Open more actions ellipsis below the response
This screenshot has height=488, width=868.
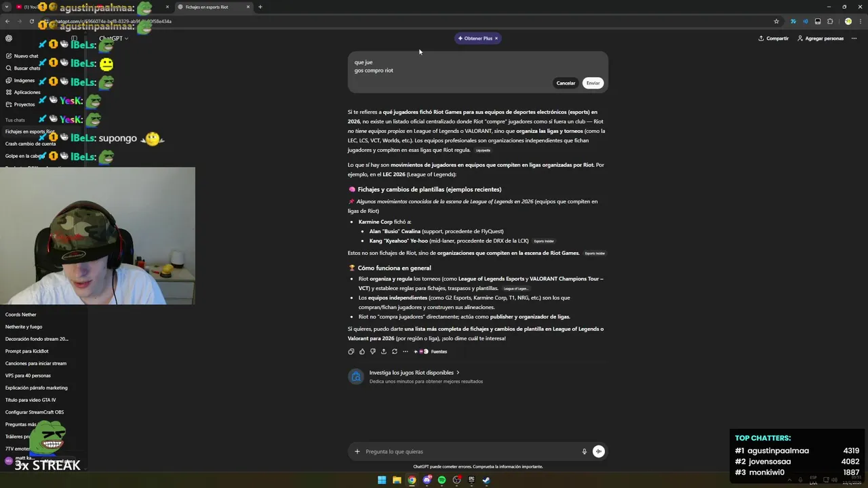[x=405, y=351]
